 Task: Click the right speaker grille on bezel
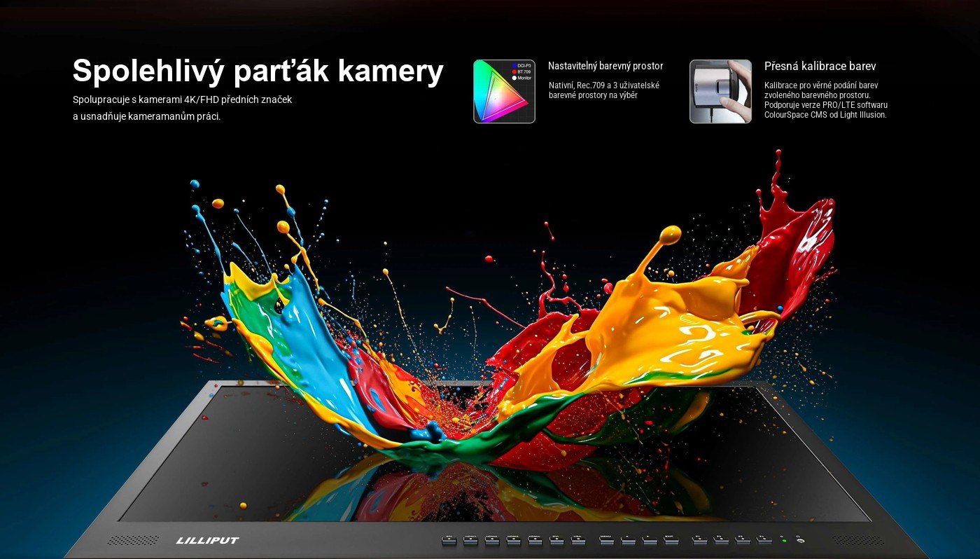[858, 541]
